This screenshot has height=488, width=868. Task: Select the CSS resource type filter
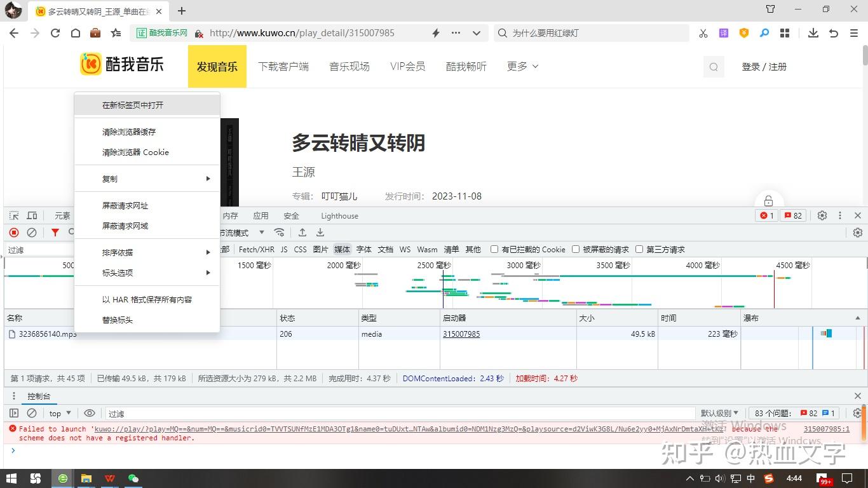pyautogui.click(x=301, y=249)
